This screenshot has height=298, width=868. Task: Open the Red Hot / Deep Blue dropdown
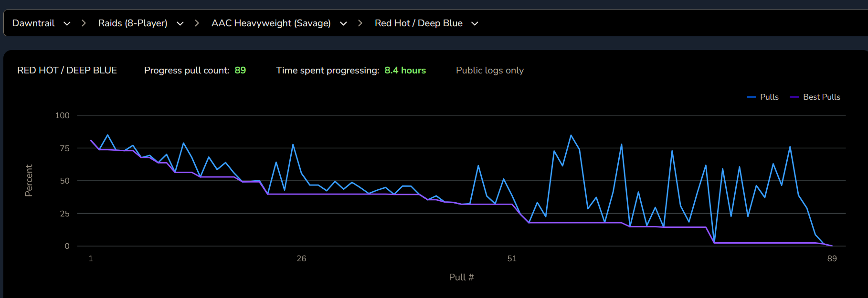[x=426, y=23]
